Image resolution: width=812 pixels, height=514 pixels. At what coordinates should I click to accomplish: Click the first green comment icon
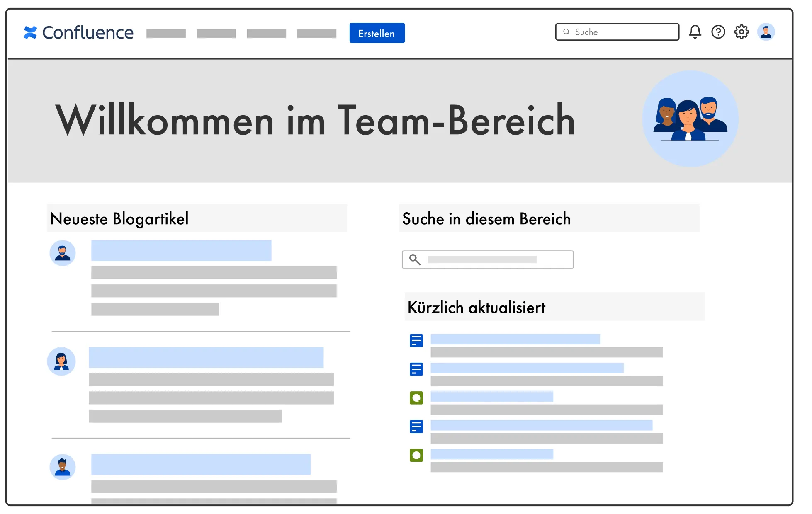pos(416,398)
